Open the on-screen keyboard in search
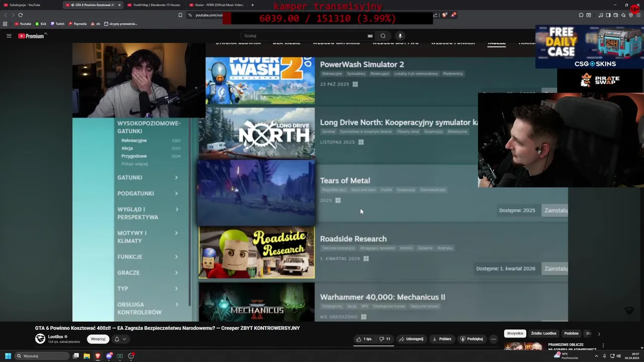The image size is (644, 362). tap(370, 36)
